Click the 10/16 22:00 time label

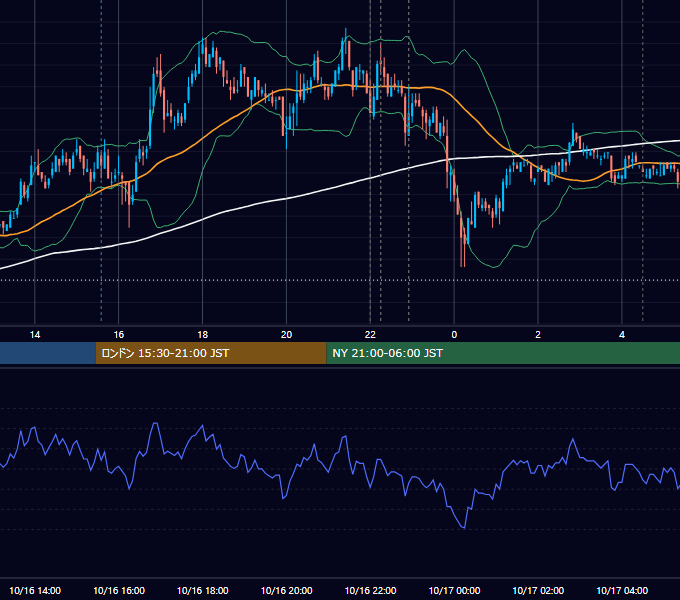(370, 590)
